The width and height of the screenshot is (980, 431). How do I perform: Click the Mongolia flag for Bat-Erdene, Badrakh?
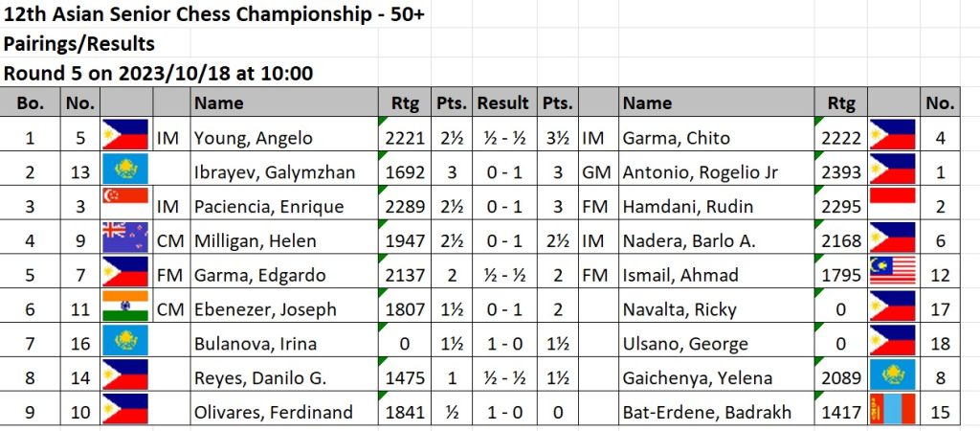892,413
